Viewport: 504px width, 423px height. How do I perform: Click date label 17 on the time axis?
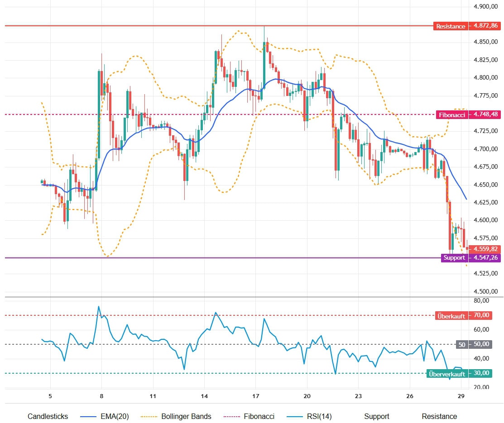(255, 396)
